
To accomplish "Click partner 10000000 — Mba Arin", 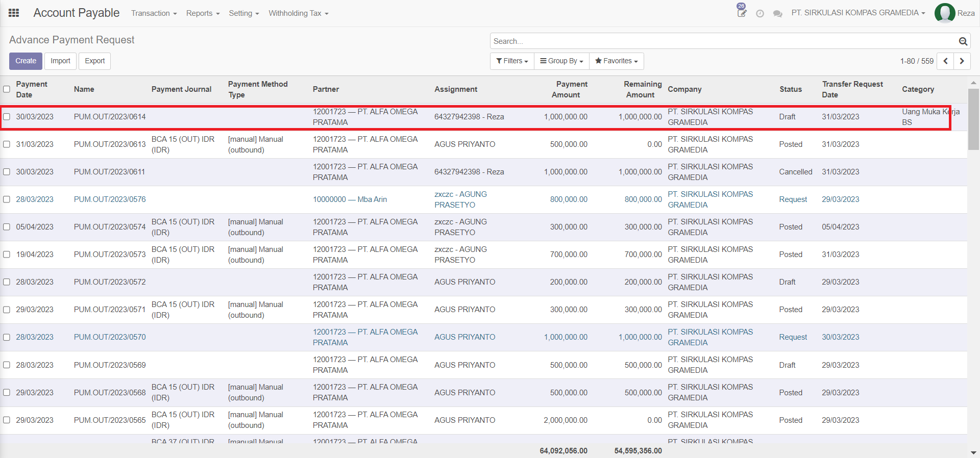I will [x=350, y=199].
